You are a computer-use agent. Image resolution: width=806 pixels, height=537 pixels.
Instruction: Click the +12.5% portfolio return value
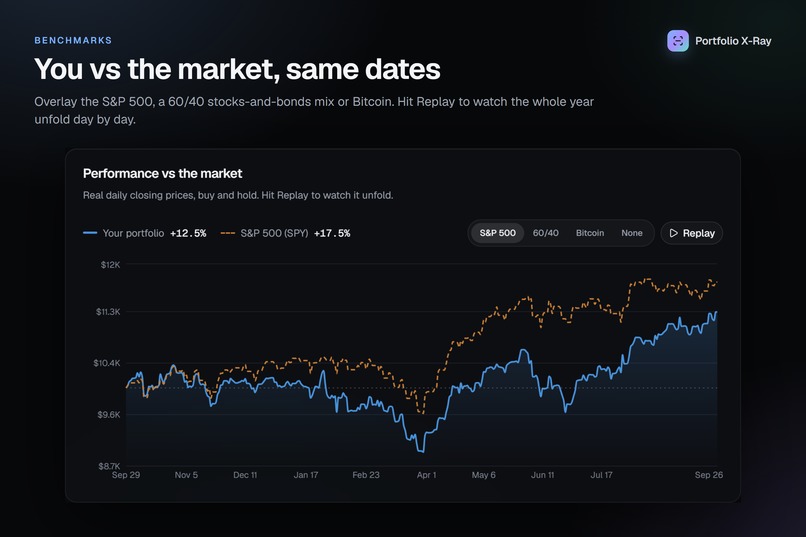[x=188, y=233]
